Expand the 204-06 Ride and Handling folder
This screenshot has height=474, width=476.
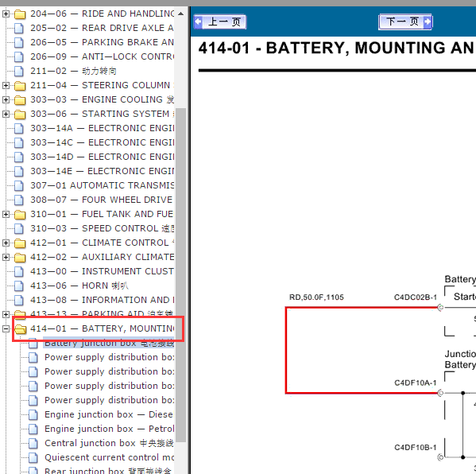pyautogui.click(x=6, y=14)
